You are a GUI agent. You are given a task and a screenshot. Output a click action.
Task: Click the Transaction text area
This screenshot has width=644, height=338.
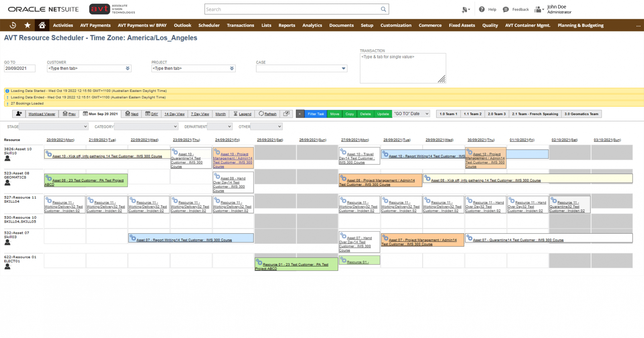[403, 68]
